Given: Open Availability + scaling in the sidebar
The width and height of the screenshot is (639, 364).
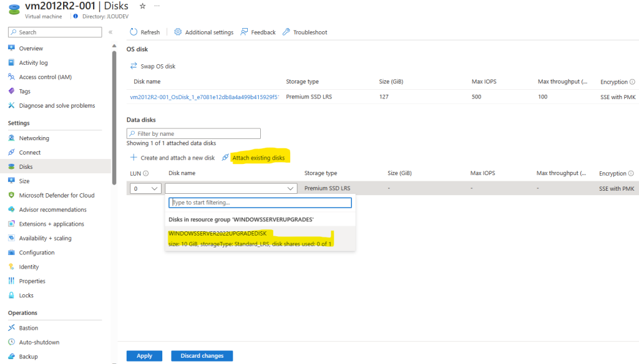Looking at the screenshot, I should 45,237.
